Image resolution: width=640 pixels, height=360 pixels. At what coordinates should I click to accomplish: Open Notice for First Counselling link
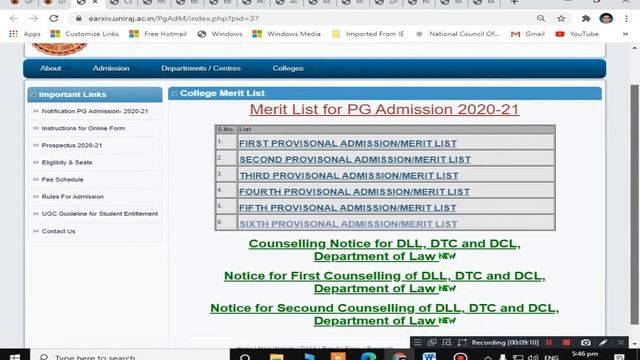tap(384, 282)
